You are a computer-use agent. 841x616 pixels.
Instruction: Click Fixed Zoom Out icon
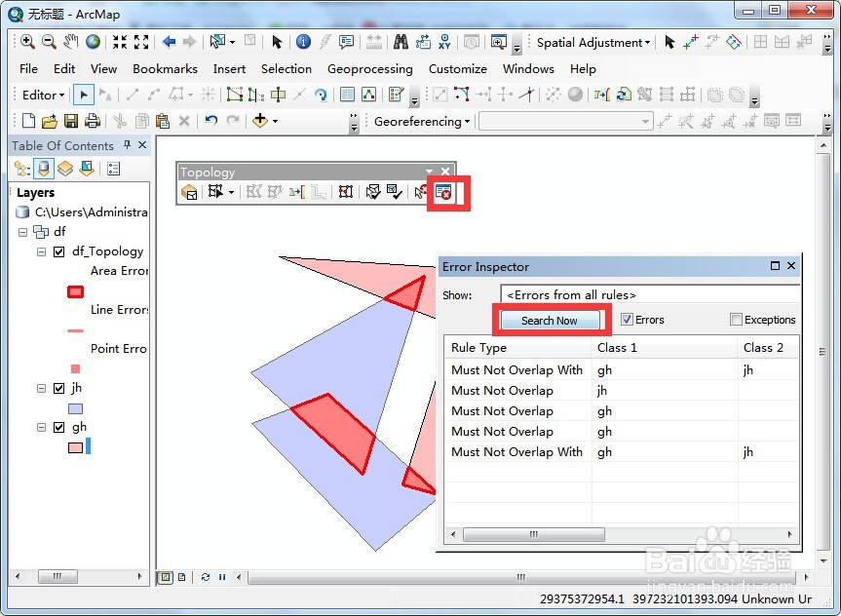[x=141, y=42]
